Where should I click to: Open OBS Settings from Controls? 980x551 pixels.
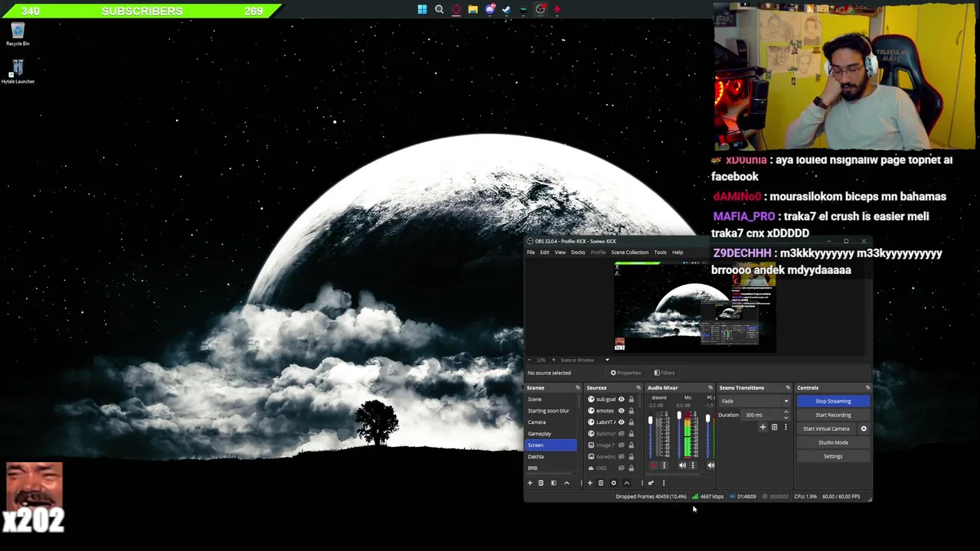[x=833, y=456]
